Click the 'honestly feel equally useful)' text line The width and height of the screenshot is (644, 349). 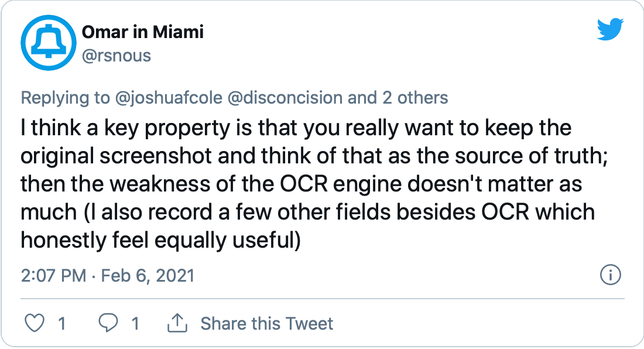click(x=160, y=241)
